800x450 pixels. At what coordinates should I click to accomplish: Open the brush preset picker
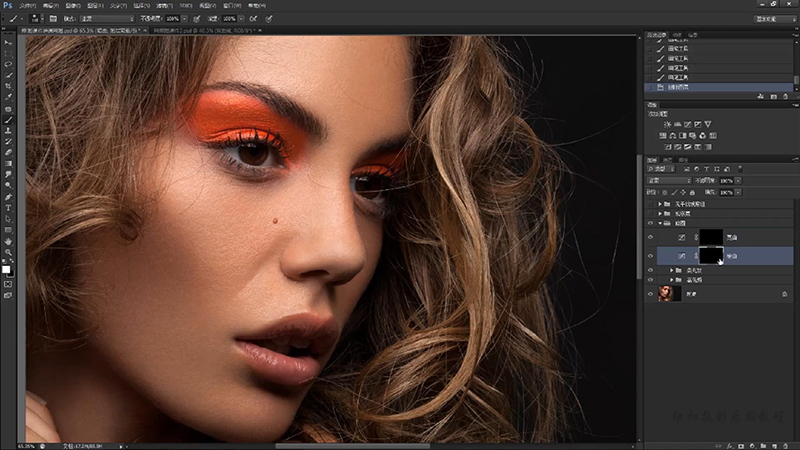click(35, 19)
